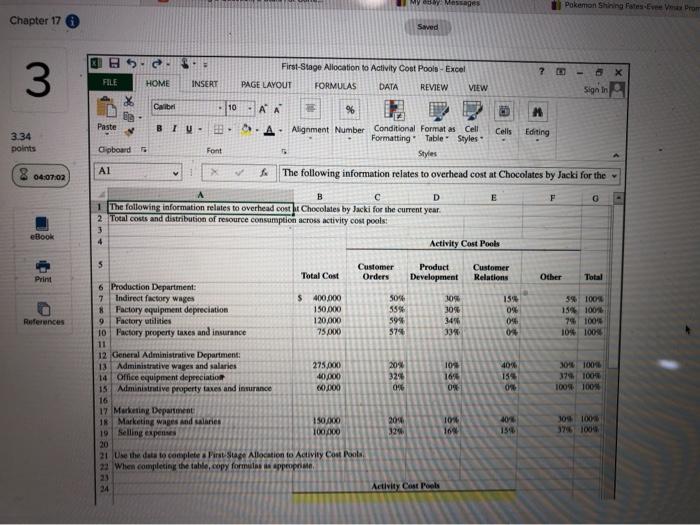Click the question number 3 box
700x525 pixels.
(x=38, y=80)
